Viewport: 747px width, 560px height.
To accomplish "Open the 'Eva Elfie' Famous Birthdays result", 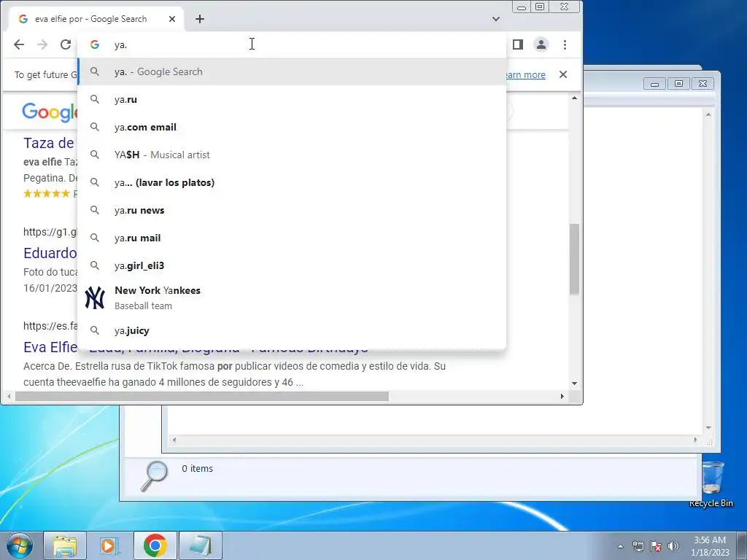I will (x=50, y=347).
